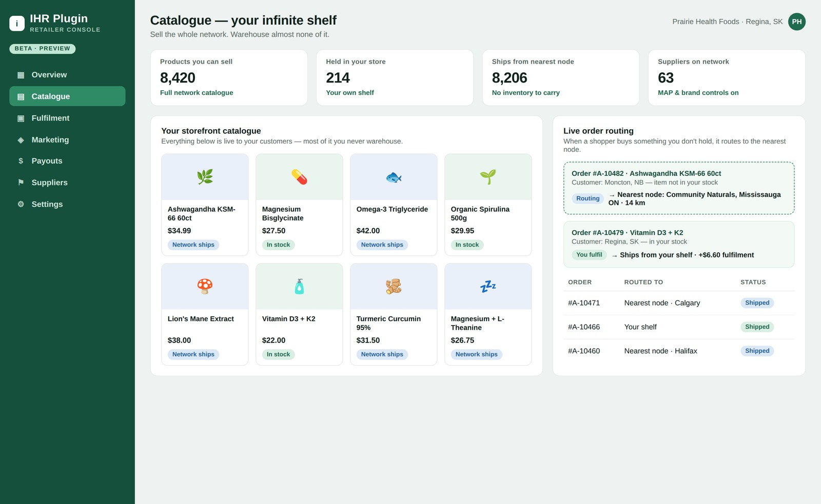Viewport: 821px width, 504px height.
Task: Click Prairie Health Foods · Regina, SK text
Action: (728, 22)
